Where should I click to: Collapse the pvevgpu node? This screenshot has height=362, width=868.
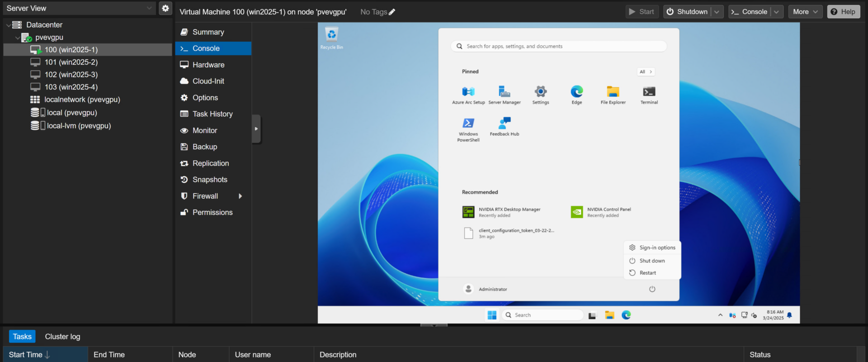[x=17, y=38]
